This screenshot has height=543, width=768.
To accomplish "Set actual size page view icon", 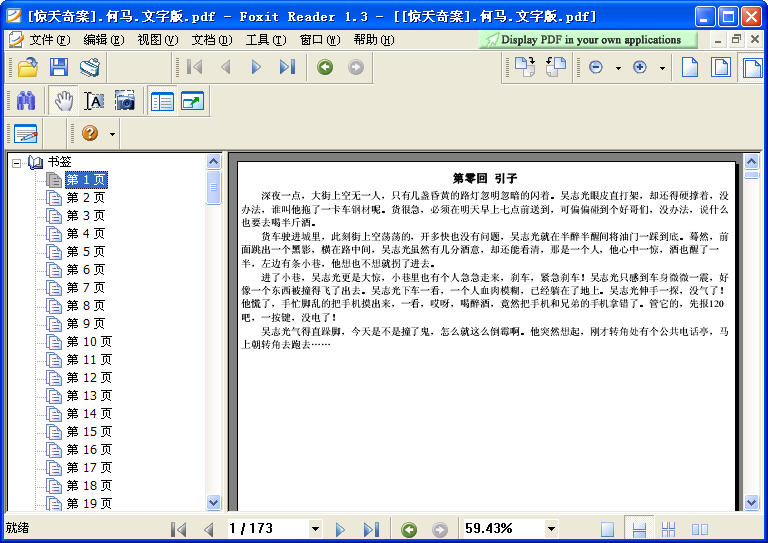I will 690,67.
